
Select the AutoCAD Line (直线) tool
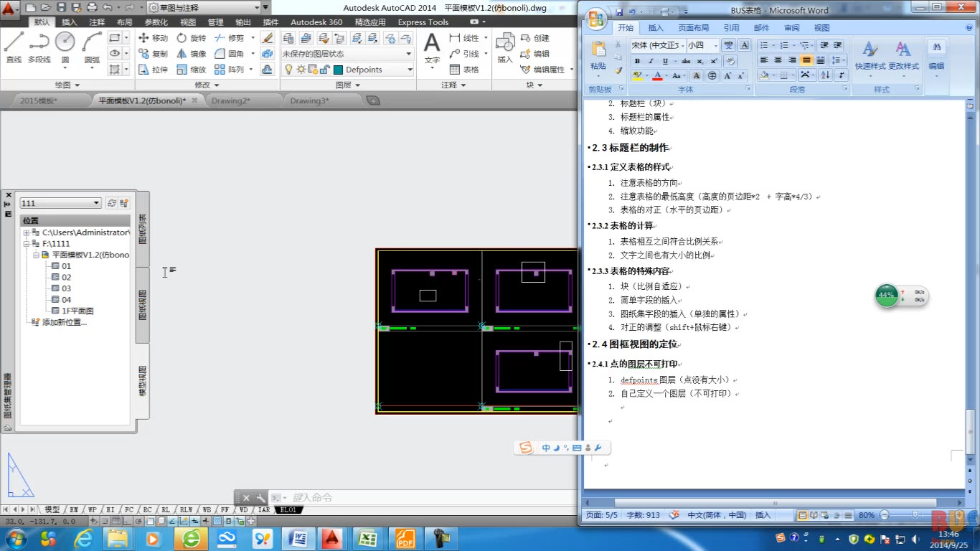(x=14, y=47)
